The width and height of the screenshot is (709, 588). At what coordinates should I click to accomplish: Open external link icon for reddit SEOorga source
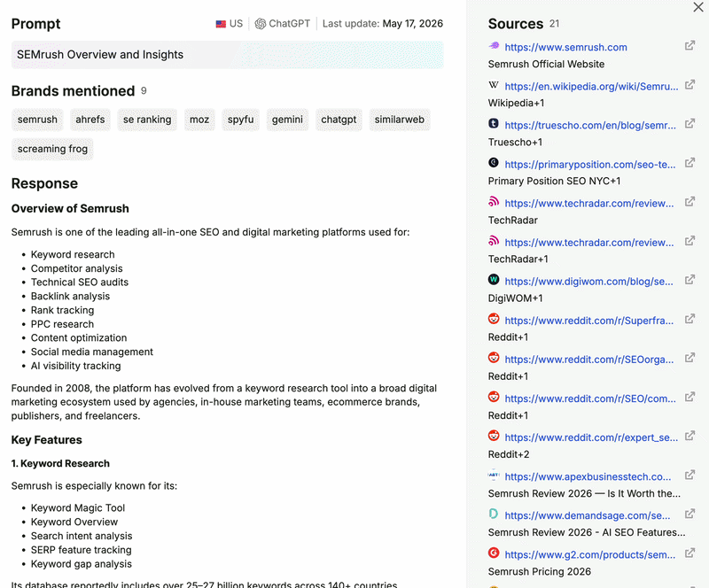coord(690,358)
